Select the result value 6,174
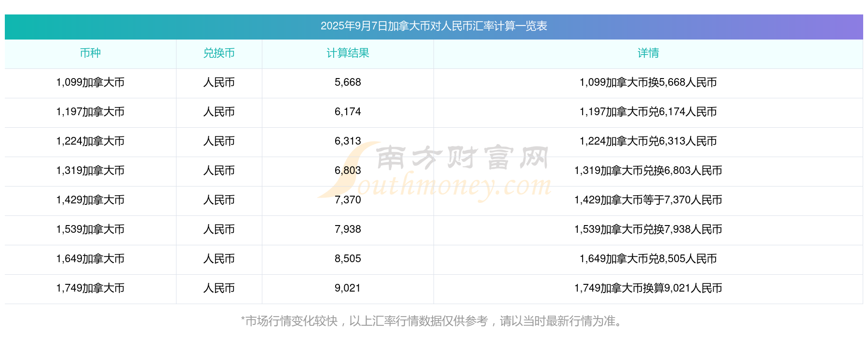 348,112
